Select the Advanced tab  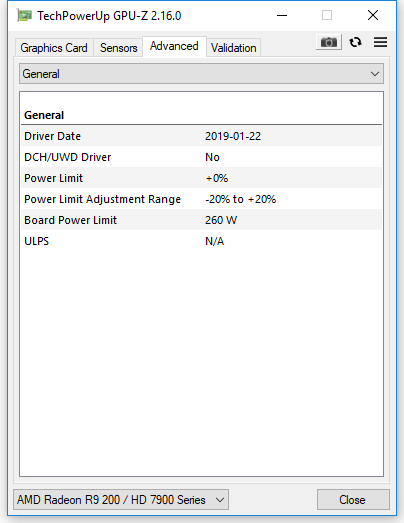(x=174, y=46)
